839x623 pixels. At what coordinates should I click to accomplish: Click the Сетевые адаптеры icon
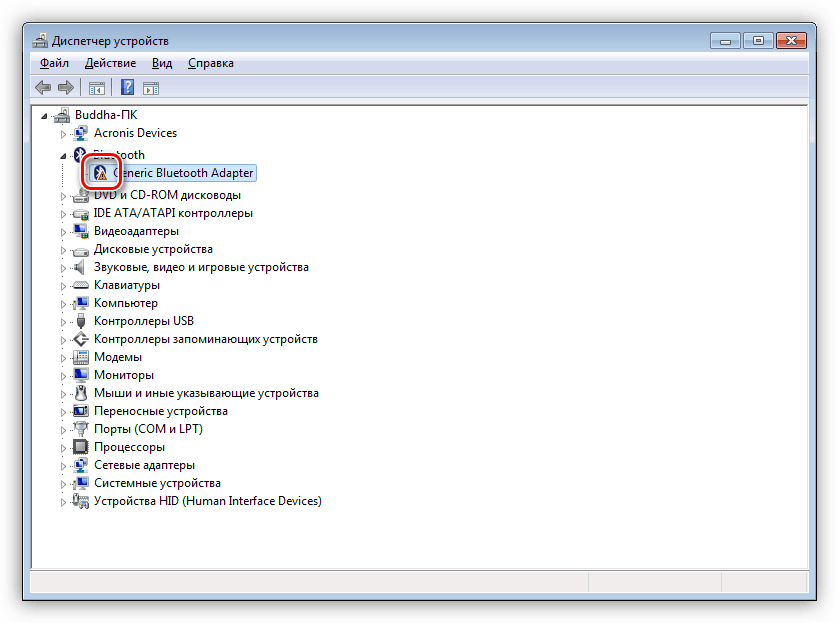tap(81, 465)
